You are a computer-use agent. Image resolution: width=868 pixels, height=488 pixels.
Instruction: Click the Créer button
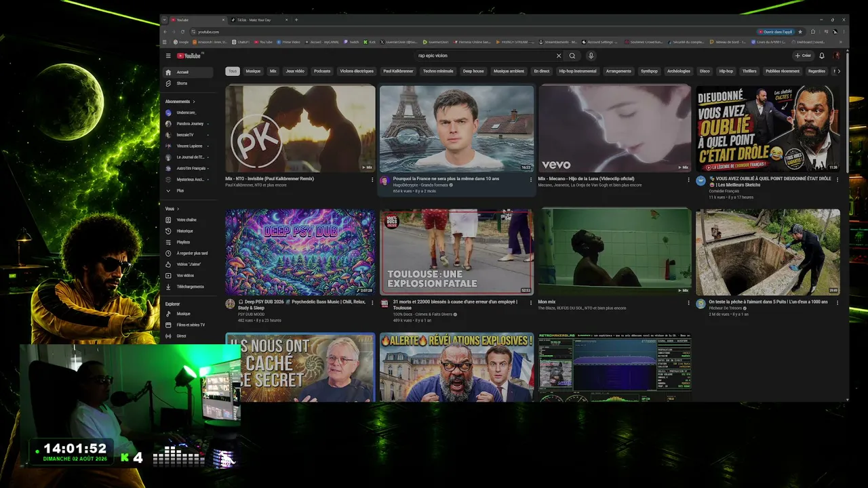pos(803,56)
